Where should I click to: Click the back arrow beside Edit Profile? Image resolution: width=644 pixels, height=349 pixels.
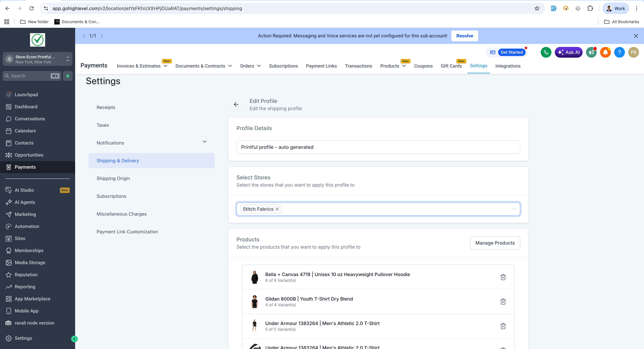(x=236, y=104)
